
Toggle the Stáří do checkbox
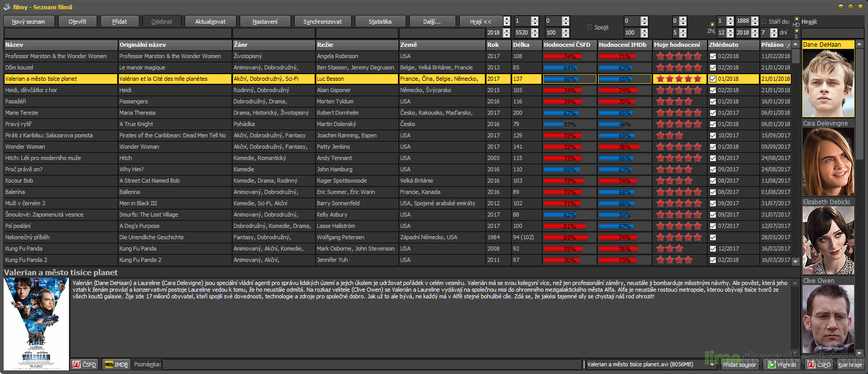pos(764,22)
